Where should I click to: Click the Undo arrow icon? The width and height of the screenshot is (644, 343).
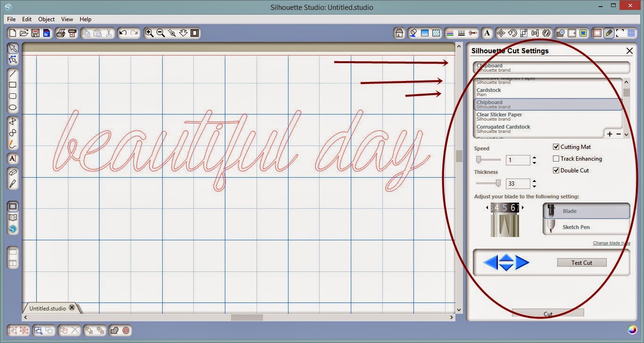pos(123,33)
